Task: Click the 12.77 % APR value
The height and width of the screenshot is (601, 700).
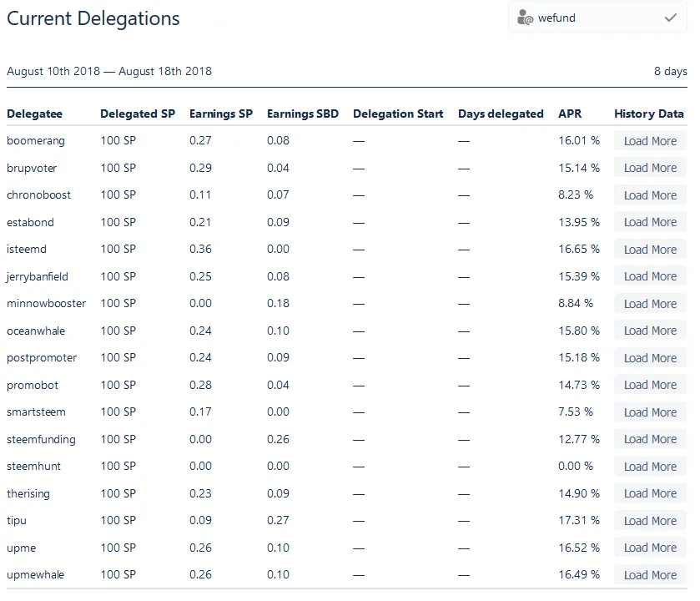Action: pos(579,439)
